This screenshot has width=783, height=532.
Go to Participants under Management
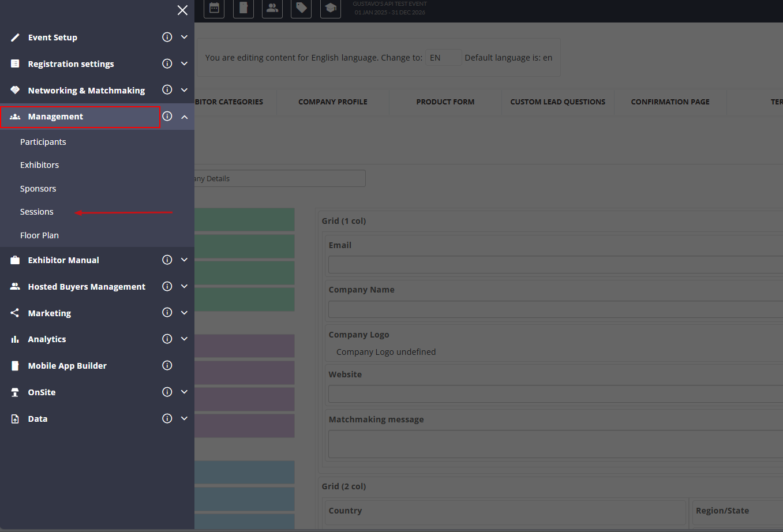point(43,142)
